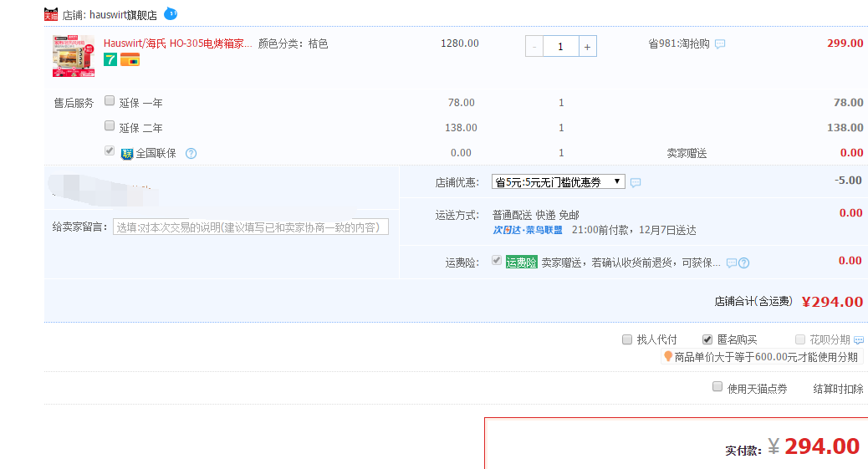Click the orange credit card payment icon
Viewport: 868px width, 469px height.
tap(130, 59)
